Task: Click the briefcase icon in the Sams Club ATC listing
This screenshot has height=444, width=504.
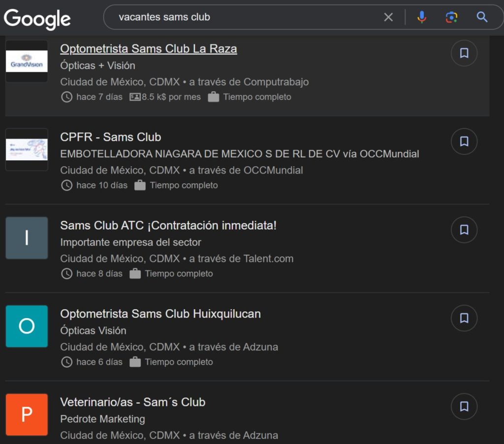Action: pyautogui.click(x=135, y=273)
